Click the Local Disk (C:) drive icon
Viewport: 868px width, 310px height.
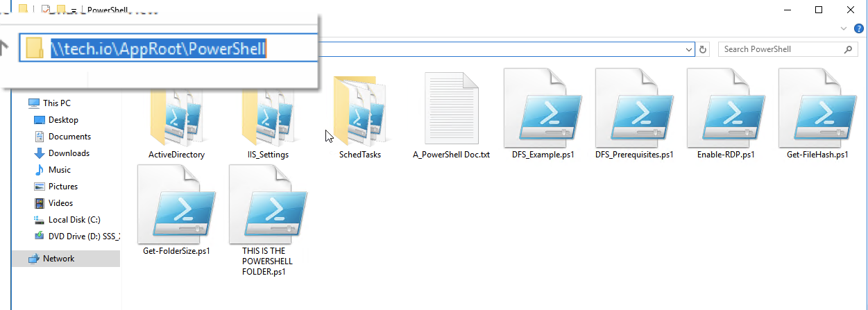(x=40, y=220)
